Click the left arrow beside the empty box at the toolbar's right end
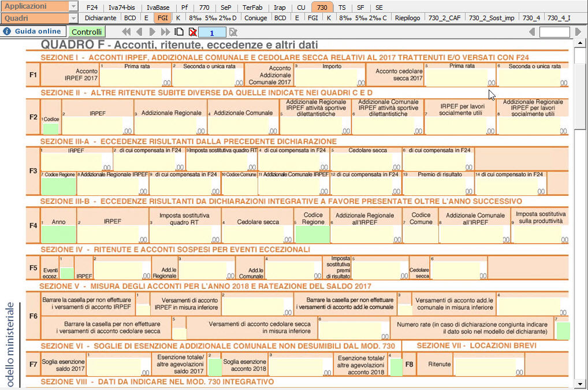588x390 pixels. coord(532,32)
